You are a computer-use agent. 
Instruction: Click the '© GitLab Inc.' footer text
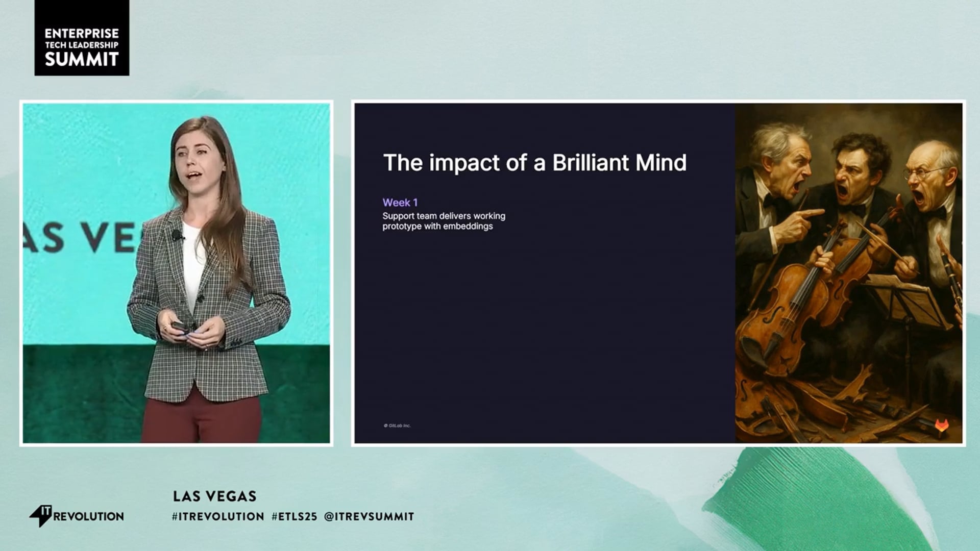[x=397, y=425]
